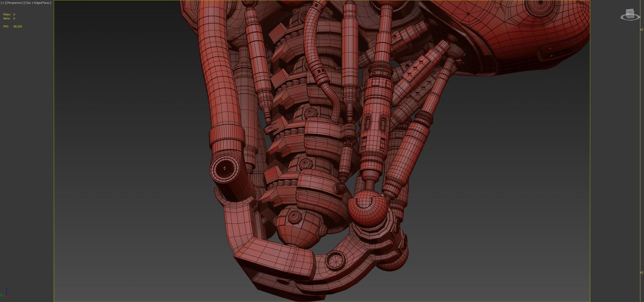Screen dimensions: 644x302
Task: Open the [+] general viewport menu
Action: pos(3,3)
